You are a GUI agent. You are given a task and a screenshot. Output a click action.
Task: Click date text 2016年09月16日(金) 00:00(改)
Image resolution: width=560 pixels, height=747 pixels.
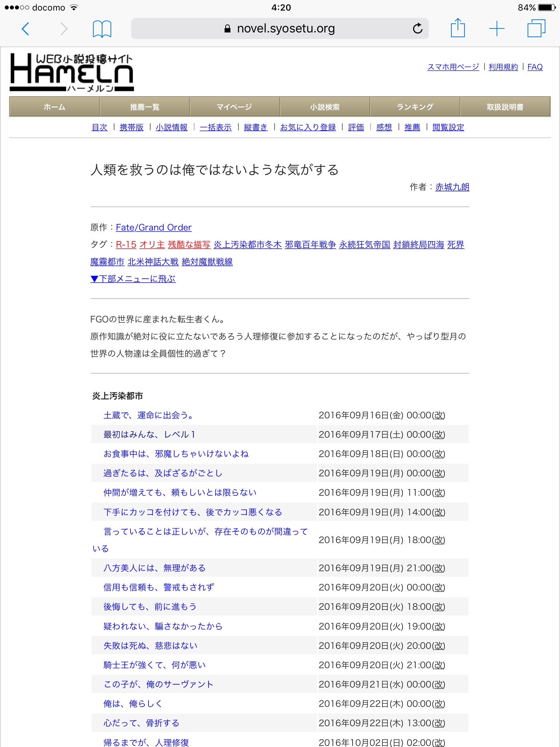coord(382,415)
